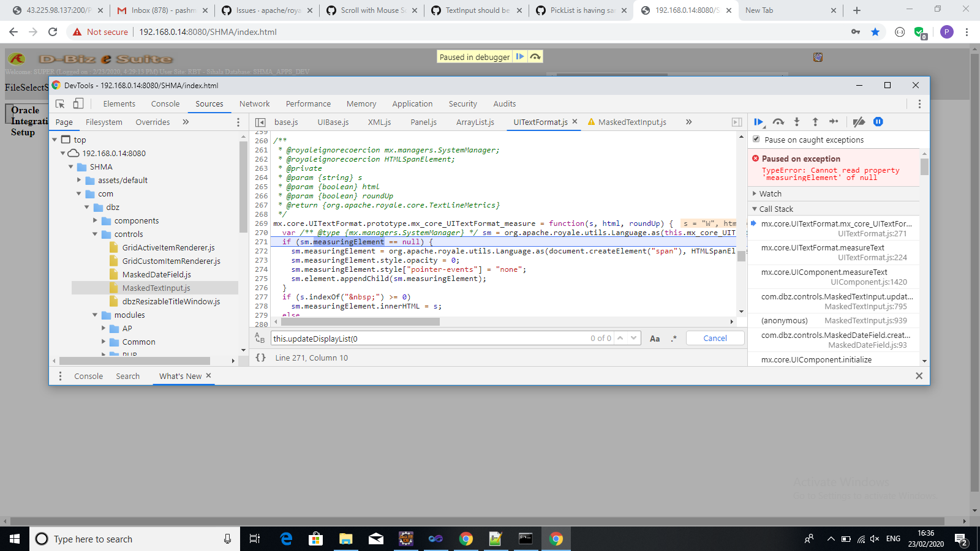Open File Explorer from the taskbar

point(346,539)
